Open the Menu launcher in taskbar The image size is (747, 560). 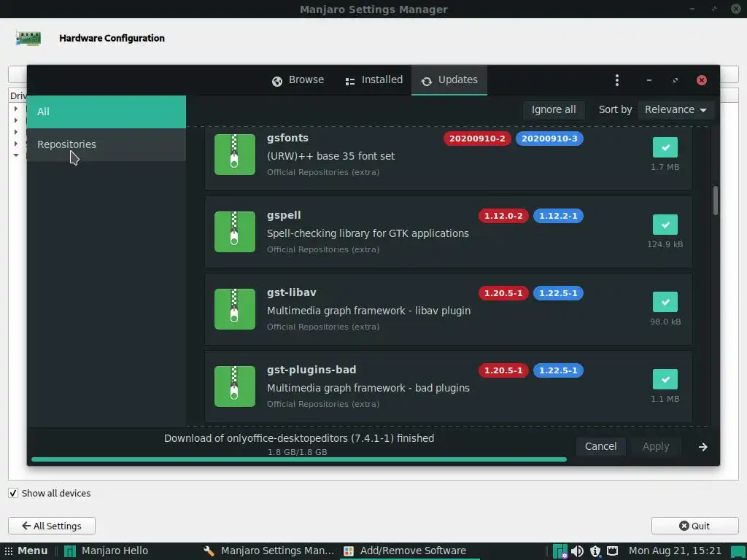pos(26,551)
